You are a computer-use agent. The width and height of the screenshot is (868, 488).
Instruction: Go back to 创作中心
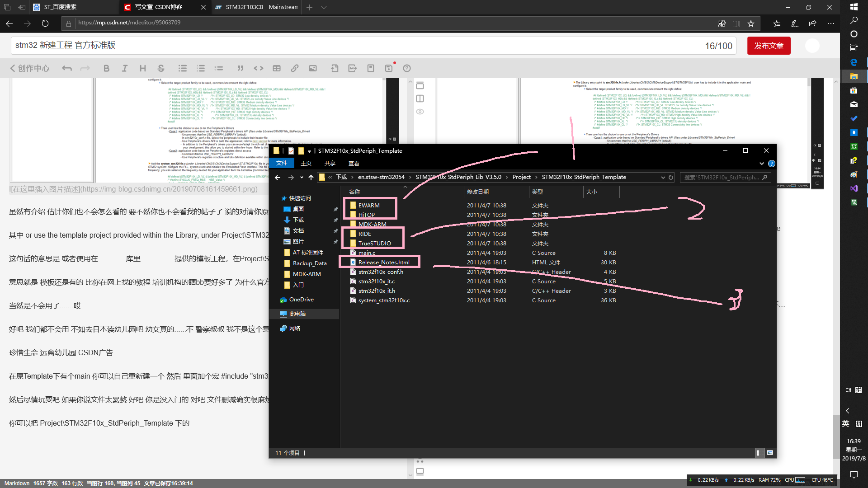30,68
